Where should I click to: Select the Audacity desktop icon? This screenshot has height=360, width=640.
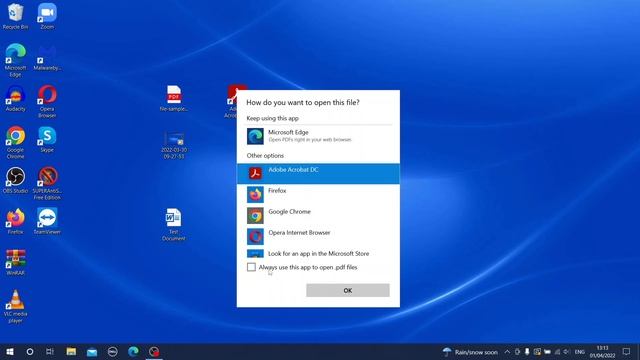pyautogui.click(x=16, y=98)
